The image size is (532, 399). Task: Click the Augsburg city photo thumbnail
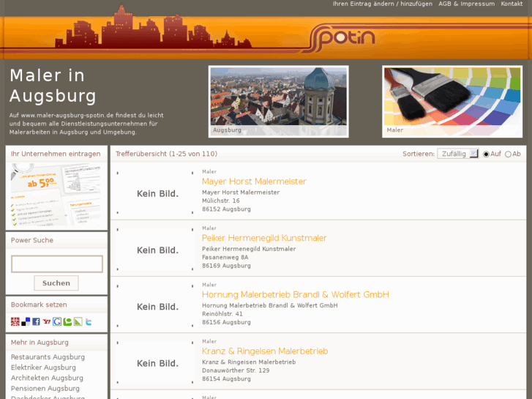279,102
